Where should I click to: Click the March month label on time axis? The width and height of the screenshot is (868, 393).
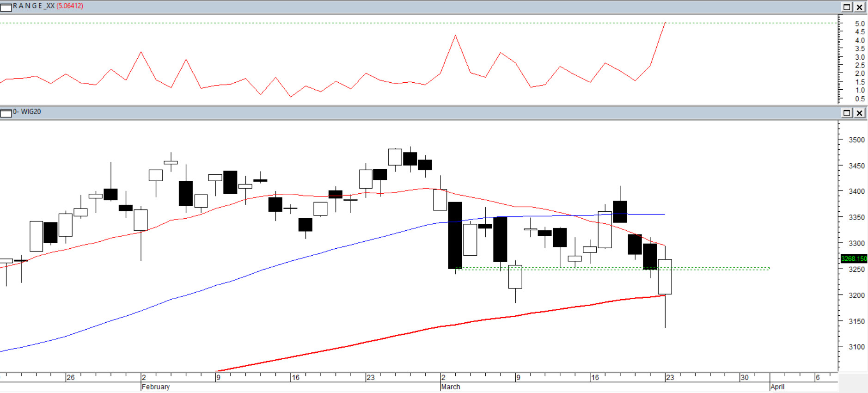click(451, 387)
